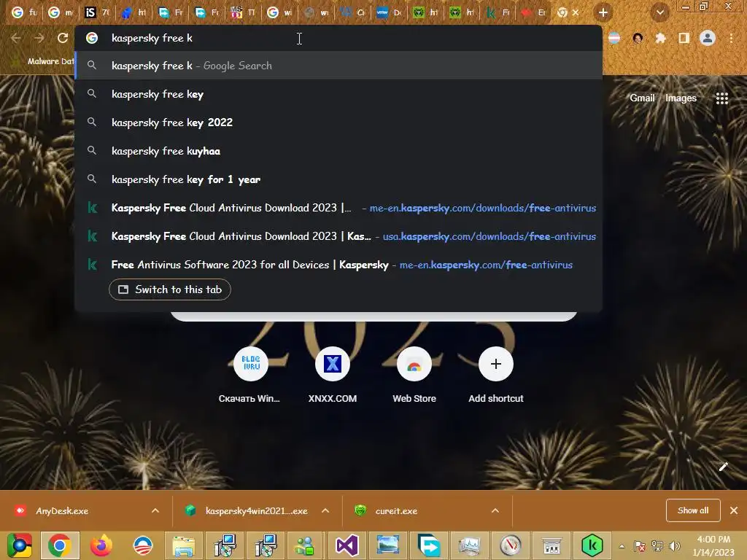Image resolution: width=747 pixels, height=560 pixels.
Task: Open a new tab with plus button
Action: 603,12
